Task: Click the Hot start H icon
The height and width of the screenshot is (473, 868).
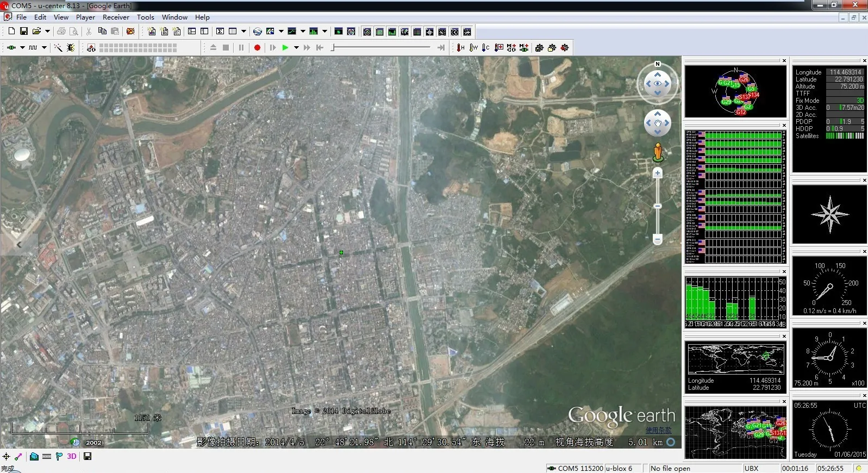Action: pyautogui.click(x=461, y=48)
